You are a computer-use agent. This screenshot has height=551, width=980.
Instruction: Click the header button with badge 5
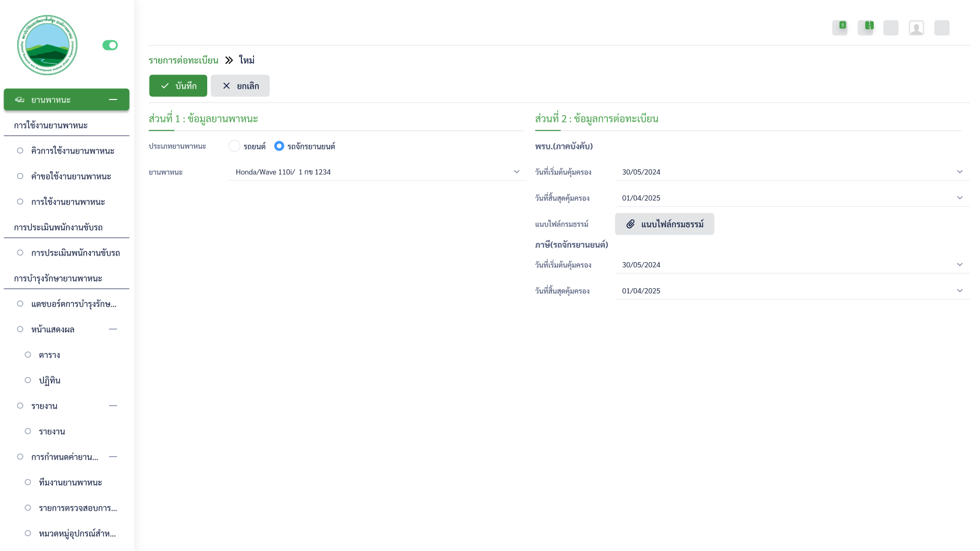(840, 28)
